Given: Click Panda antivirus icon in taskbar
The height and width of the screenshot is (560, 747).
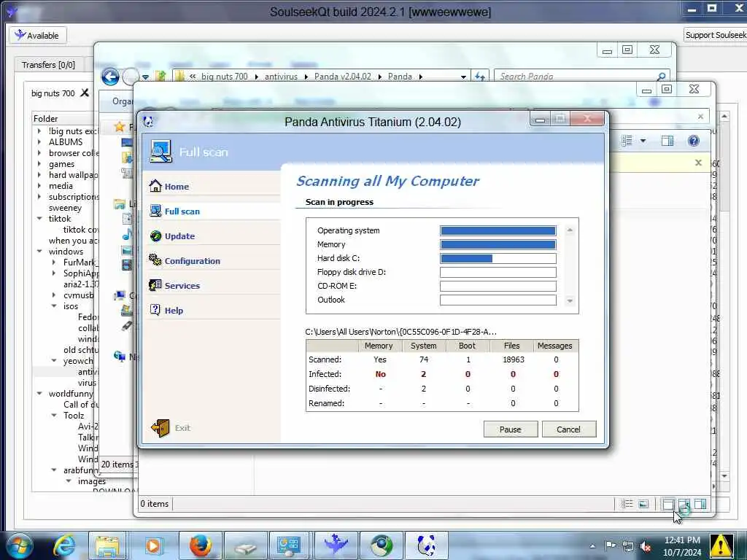Looking at the screenshot, I should pyautogui.click(x=426, y=545).
